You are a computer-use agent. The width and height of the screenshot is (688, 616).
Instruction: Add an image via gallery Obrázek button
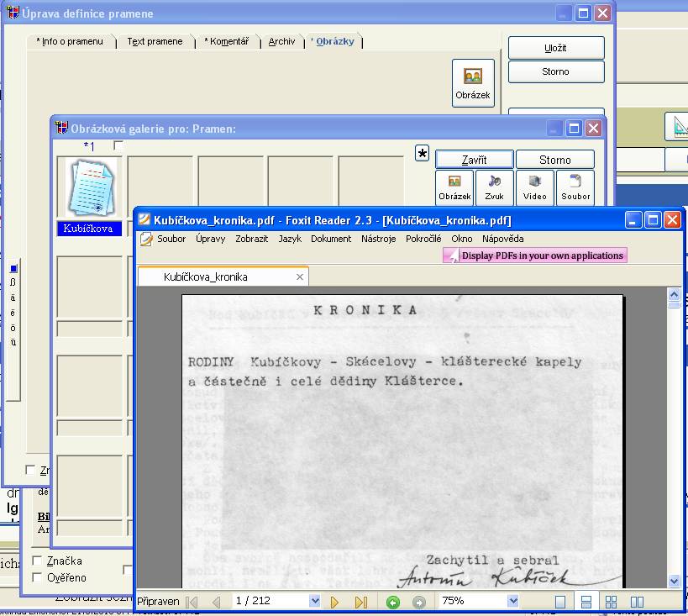[x=454, y=188]
